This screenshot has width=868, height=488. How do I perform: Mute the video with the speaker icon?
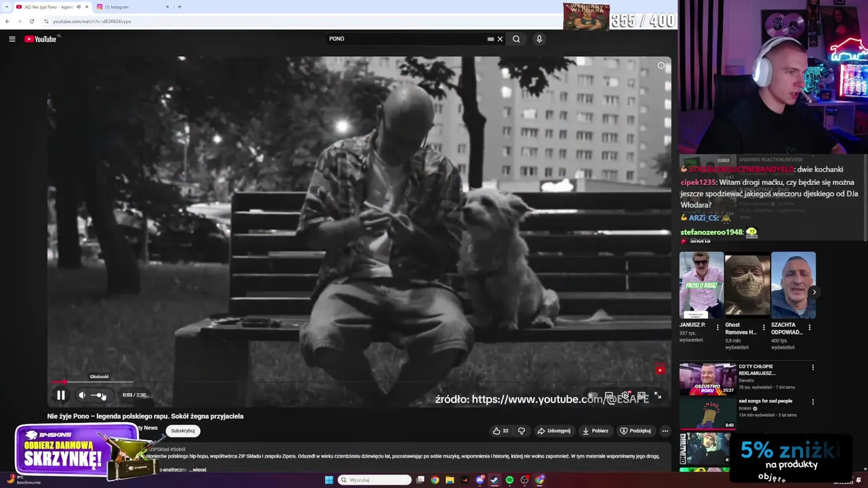[82, 395]
